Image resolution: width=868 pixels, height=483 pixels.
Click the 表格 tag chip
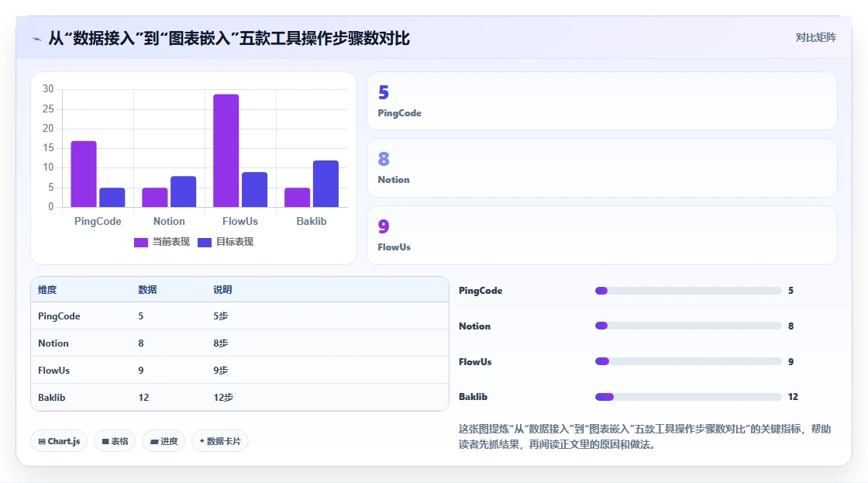click(x=115, y=441)
